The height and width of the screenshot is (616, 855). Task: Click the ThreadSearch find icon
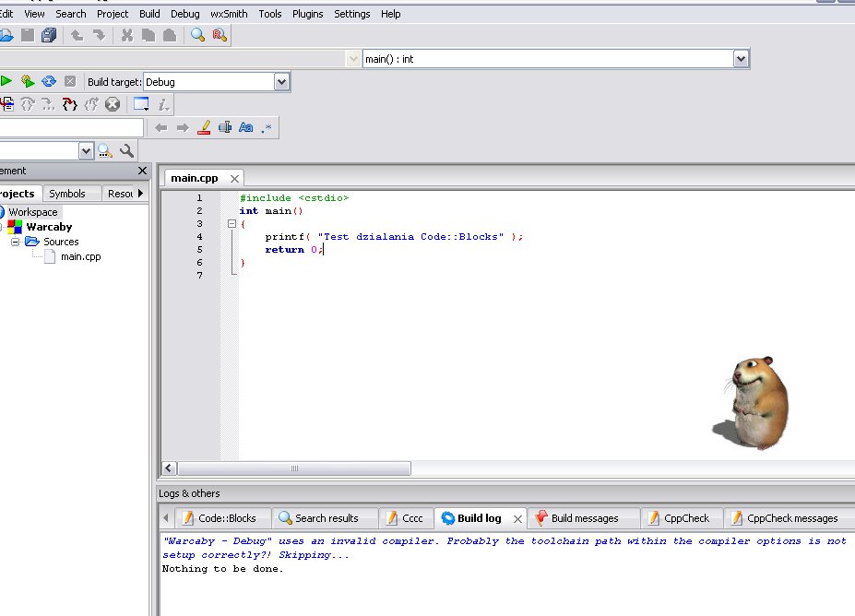pyautogui.click(x=105, y=151)
